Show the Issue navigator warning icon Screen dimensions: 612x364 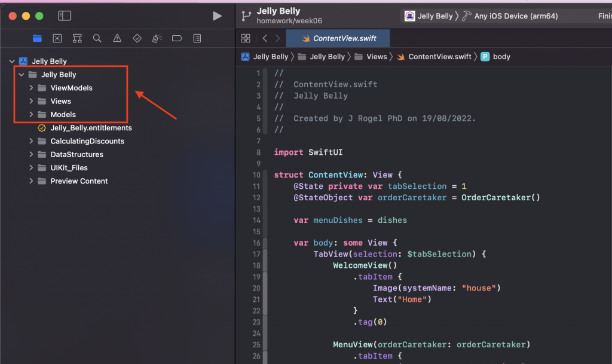(117, 38)
